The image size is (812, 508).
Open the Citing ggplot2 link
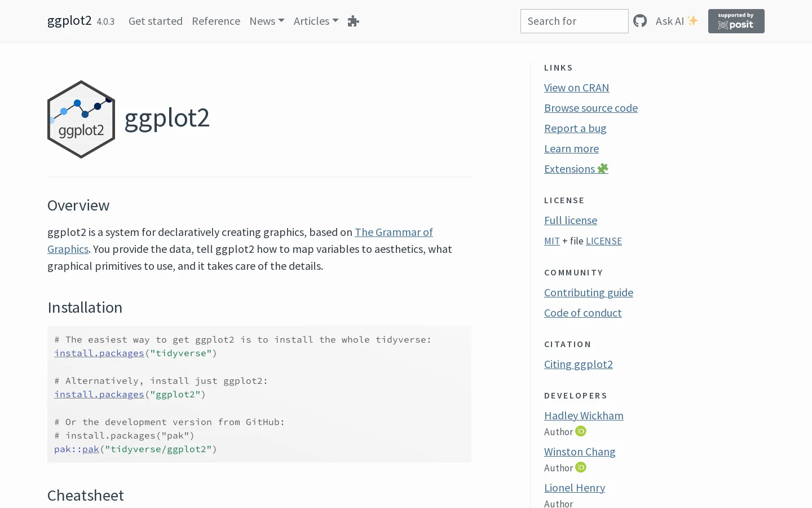(x=579, y=364)
